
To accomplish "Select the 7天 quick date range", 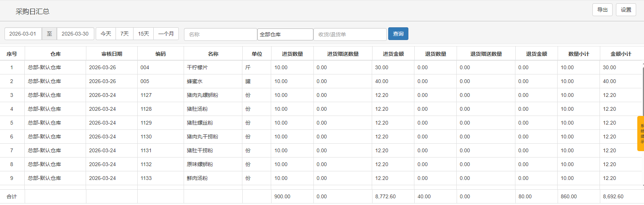I will pyautogui.click(x=125, y=34).
